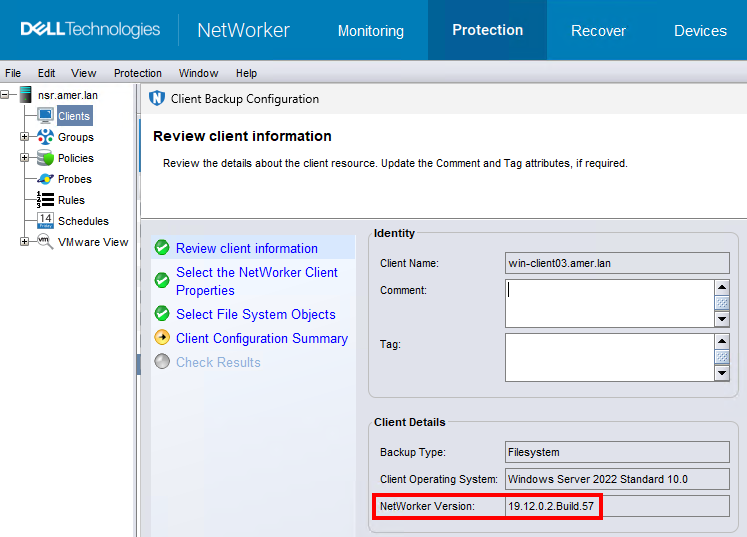The height and width of the screenshot is (537, 747).
Task: Click the VMware View magnifier icon
Action: tap(46, 242)
